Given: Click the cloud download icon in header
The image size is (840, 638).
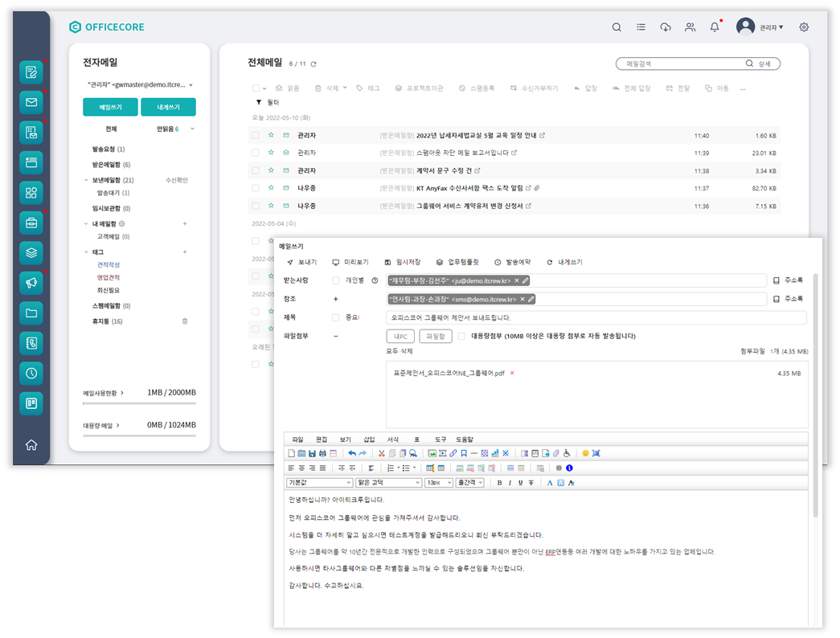Looking at the screenshot, I should [x=666, y=27].
